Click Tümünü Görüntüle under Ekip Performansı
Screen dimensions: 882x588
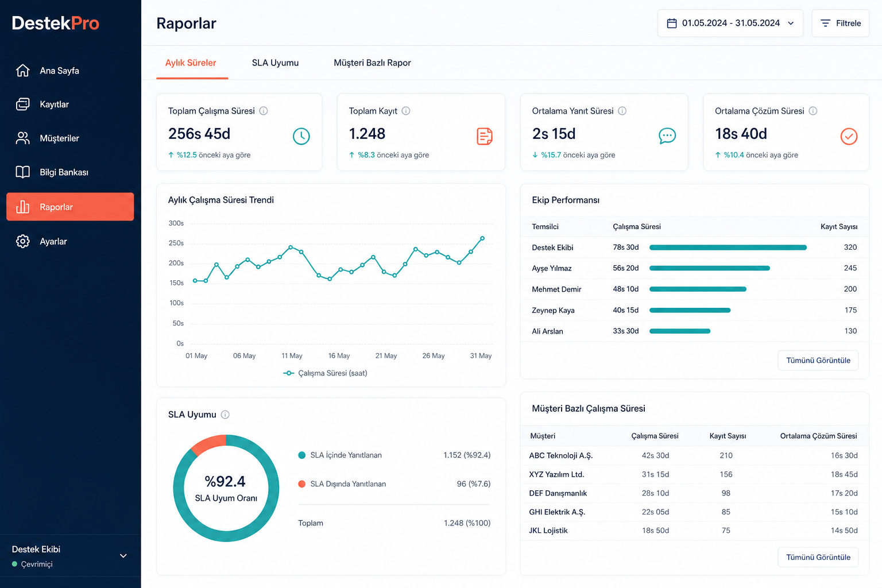point(818,360)
